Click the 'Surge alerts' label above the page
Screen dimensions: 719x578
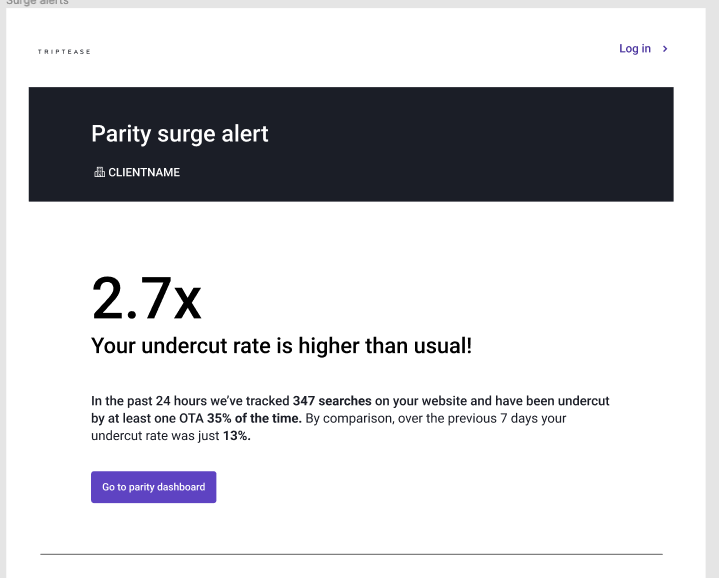click(37, 2)
